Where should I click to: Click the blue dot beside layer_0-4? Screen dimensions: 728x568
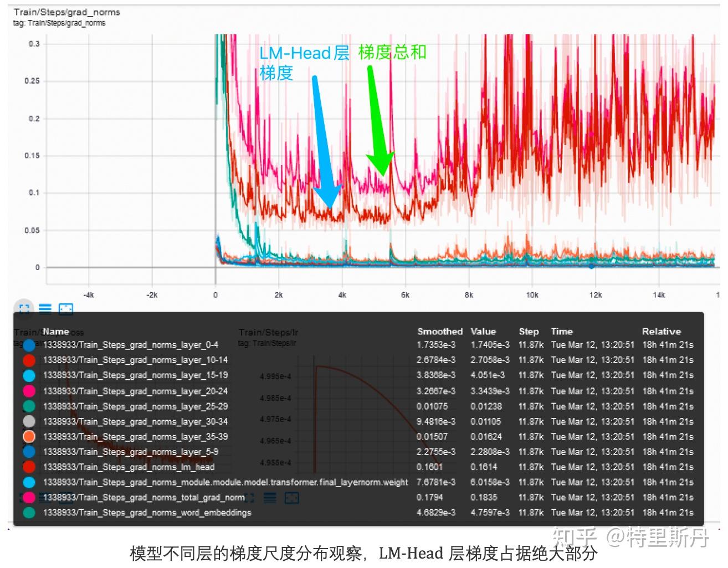click(x=29, y=345)
